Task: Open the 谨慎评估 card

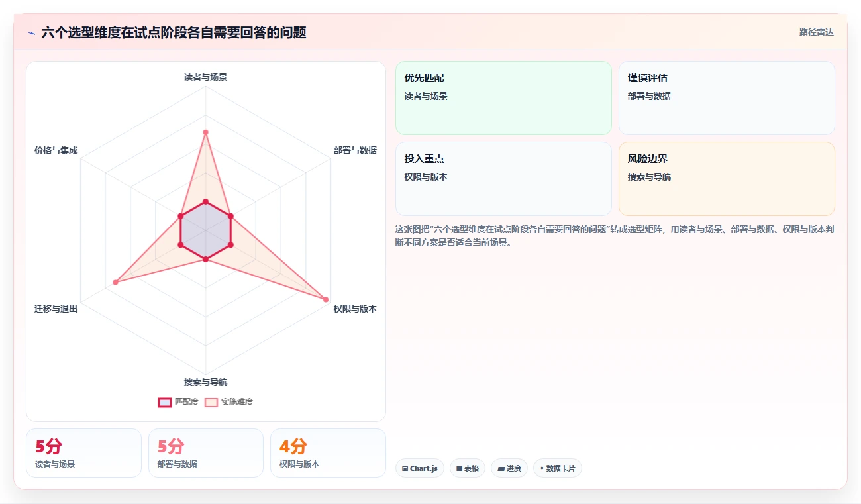Action: coord(727,98)
